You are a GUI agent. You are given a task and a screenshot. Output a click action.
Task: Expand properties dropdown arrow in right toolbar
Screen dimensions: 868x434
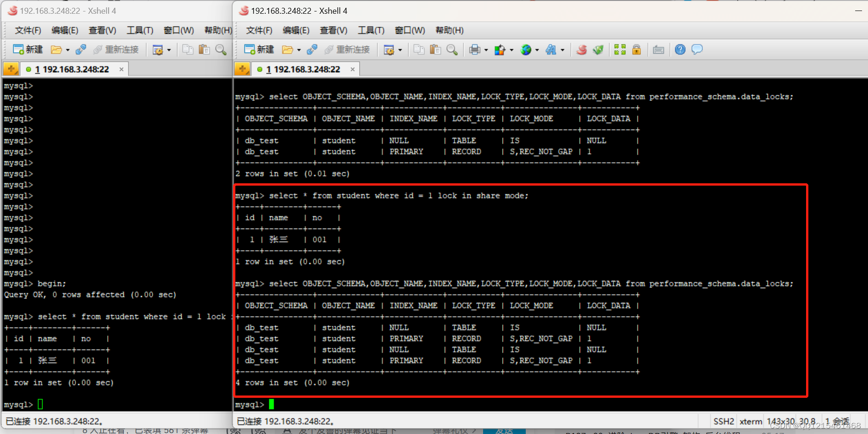tap(400, 50)
